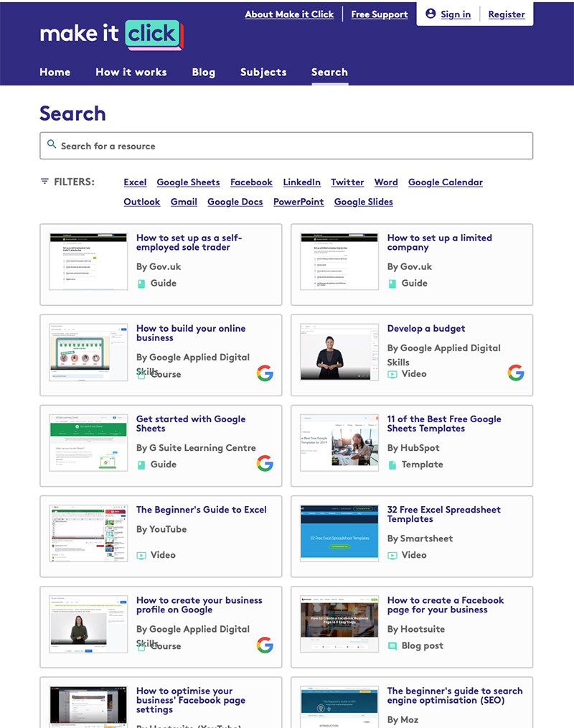574x728 pixels.
Task: Choose the Outlook filter
Action: click(x=142, y=202)
